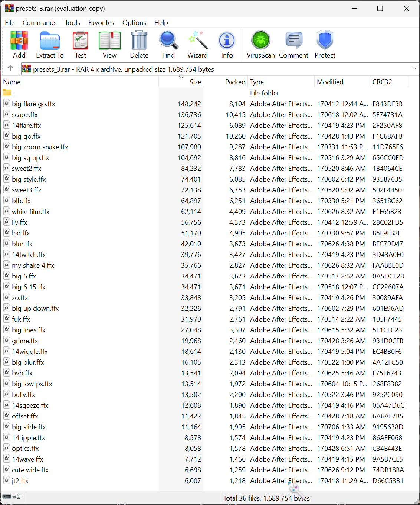Screen dimensions: 420x505
Task: Click the file icon of big flare go.ffx
Action: coord(7,103)
